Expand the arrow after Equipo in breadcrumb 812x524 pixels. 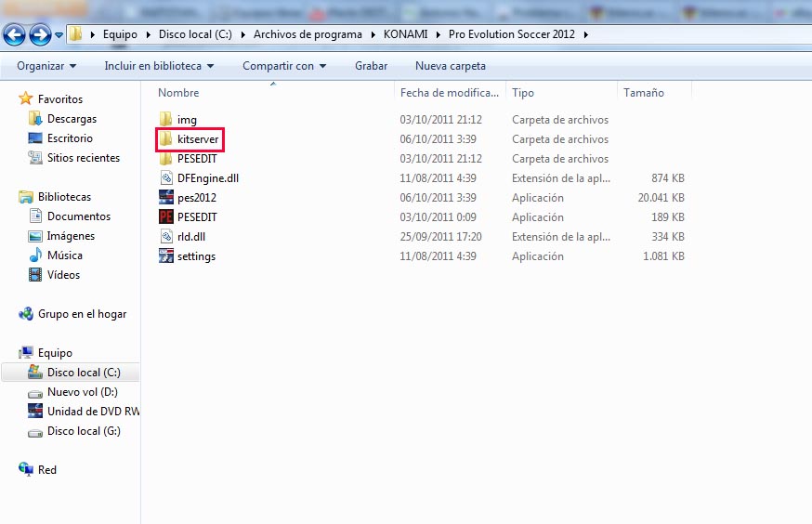click(148, 34)
